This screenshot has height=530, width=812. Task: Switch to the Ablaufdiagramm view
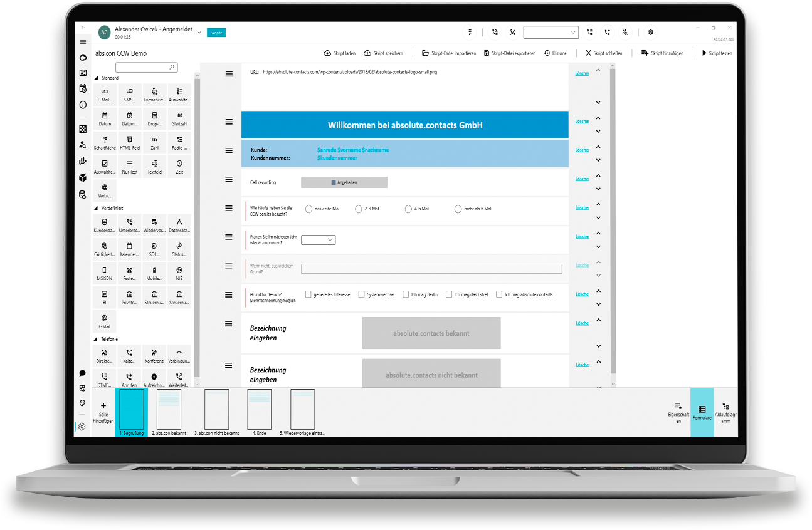click(725, 413)
